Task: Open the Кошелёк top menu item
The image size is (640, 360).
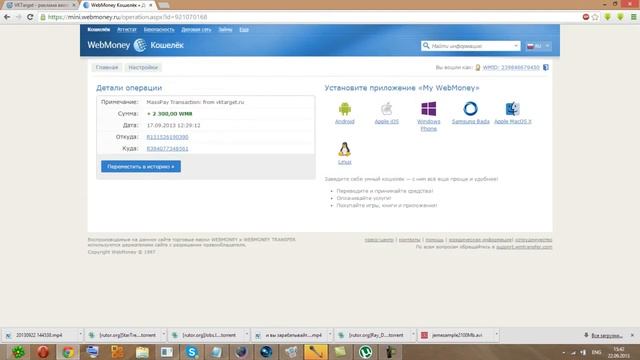Action: coord(99,29)
